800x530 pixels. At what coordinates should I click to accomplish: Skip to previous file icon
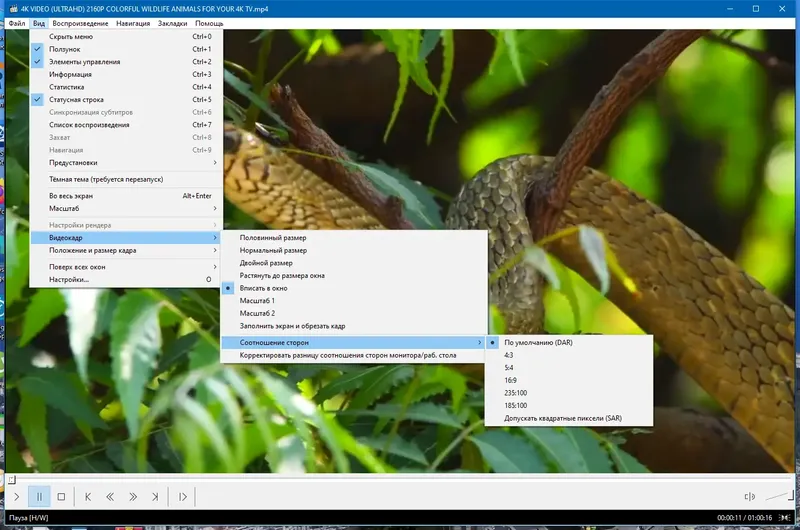[x=88, y=496]
